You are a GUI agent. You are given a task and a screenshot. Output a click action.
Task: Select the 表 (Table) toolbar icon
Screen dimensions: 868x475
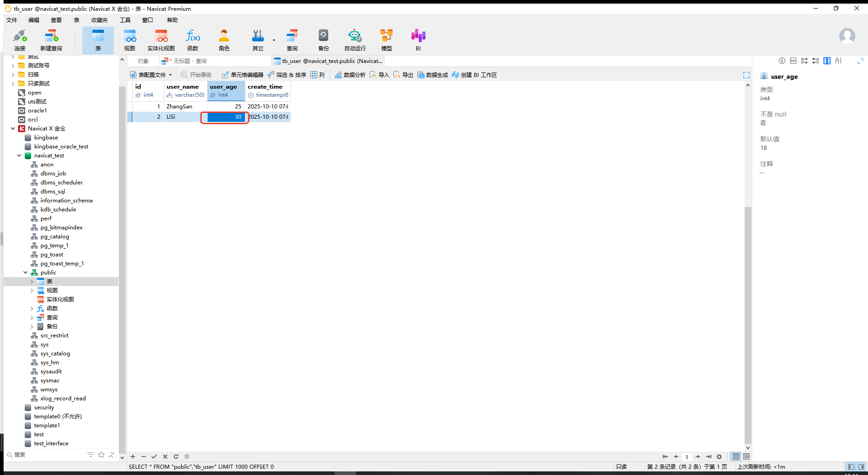point(98,40)
